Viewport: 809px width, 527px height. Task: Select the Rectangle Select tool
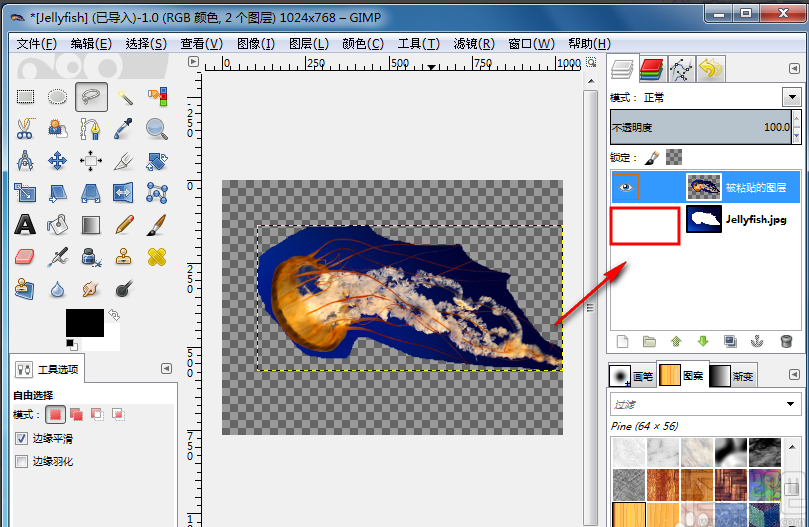point(25,97)
